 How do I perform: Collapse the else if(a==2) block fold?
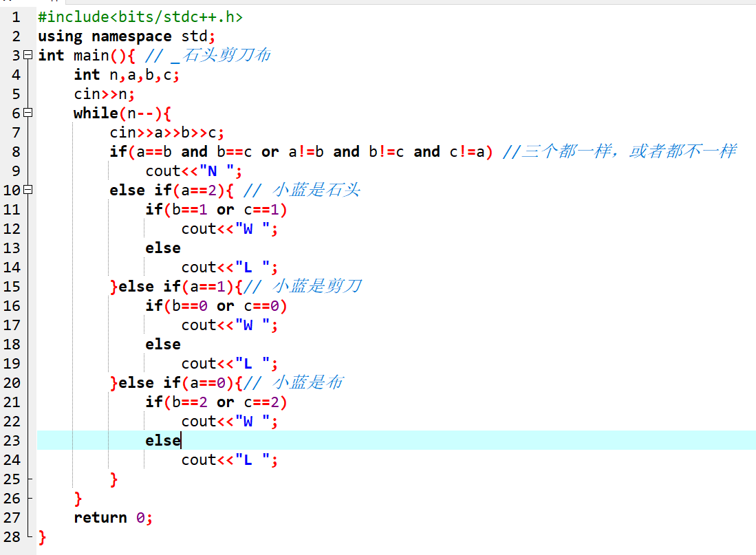[x=28, y=190]
